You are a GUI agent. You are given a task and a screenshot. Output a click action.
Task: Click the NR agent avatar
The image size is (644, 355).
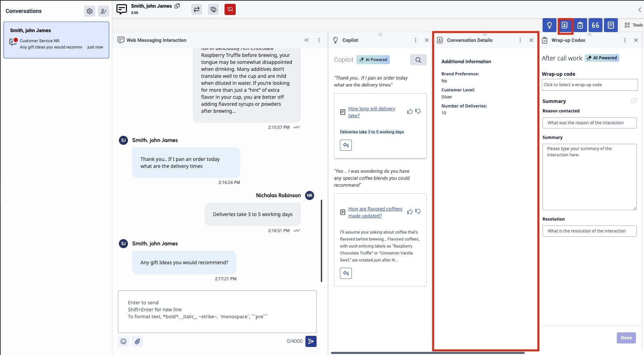(x=310, y=195)
